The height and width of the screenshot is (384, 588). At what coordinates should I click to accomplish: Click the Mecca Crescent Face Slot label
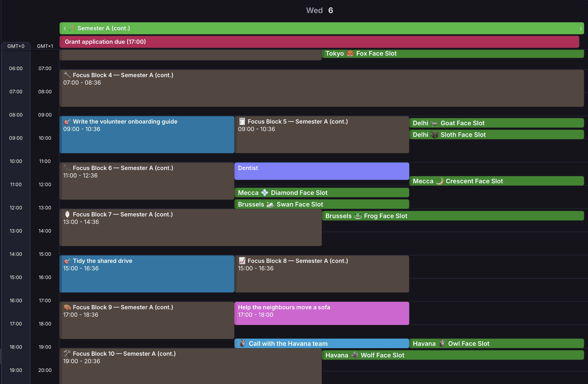(458, 181)
